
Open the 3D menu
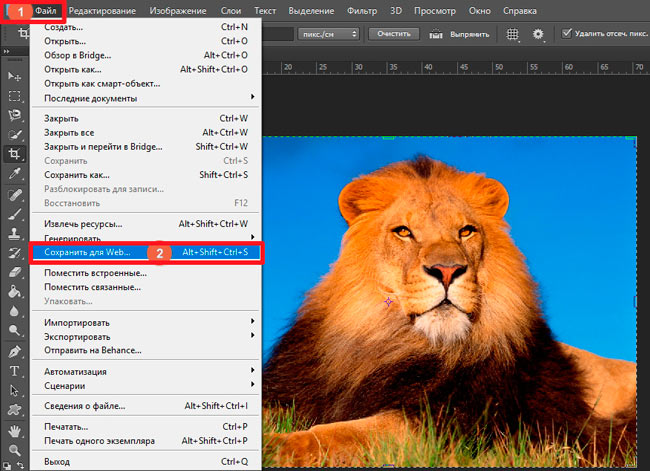pos(396,11)
